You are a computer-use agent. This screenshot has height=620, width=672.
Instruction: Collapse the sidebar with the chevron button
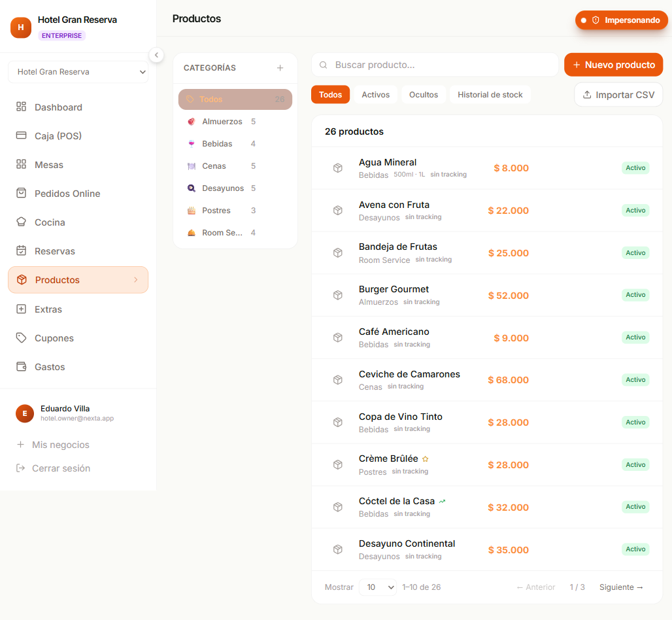pos(156,55)
